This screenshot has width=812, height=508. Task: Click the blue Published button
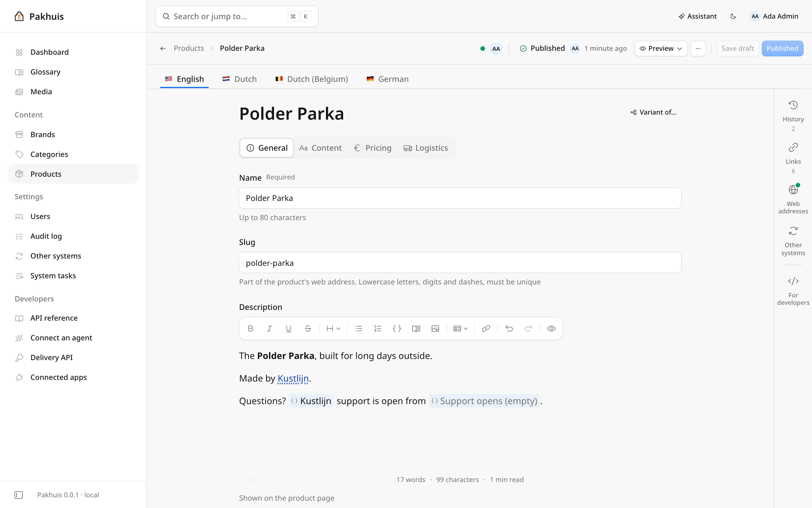coord(782,48)
